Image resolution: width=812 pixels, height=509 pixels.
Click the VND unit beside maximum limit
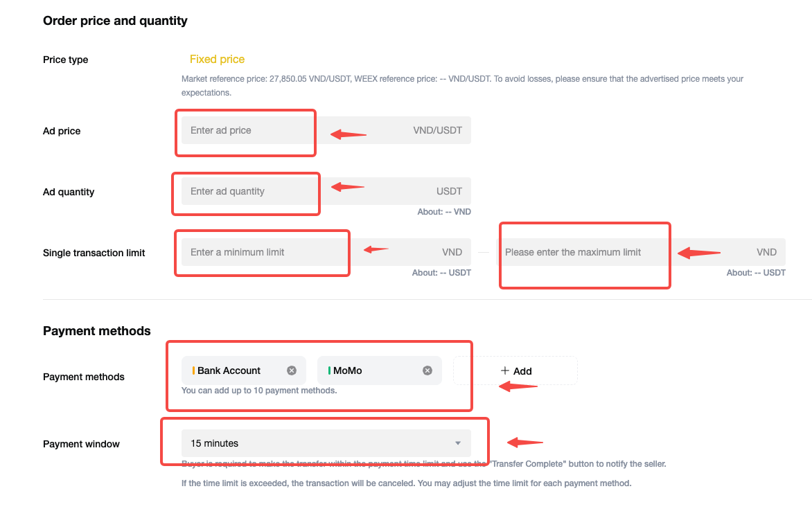(x=766, y=252)
